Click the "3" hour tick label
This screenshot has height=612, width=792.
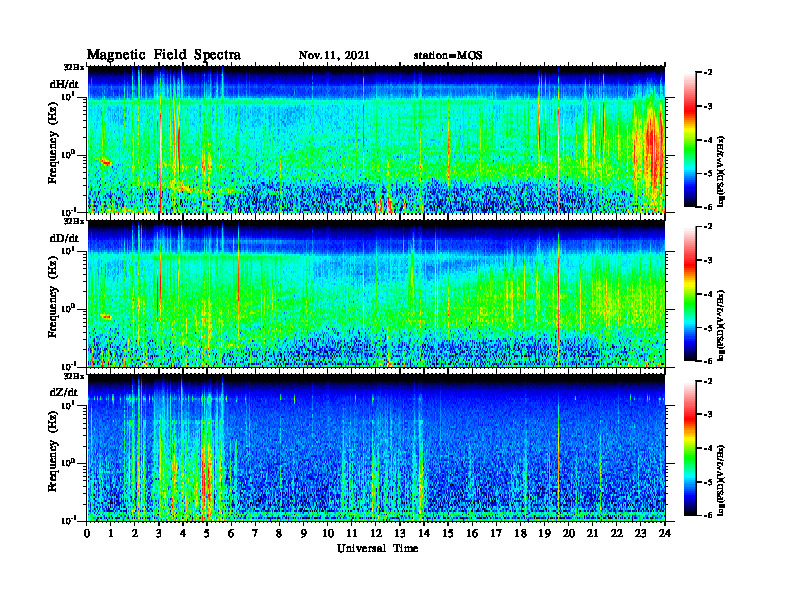point(159,534)
